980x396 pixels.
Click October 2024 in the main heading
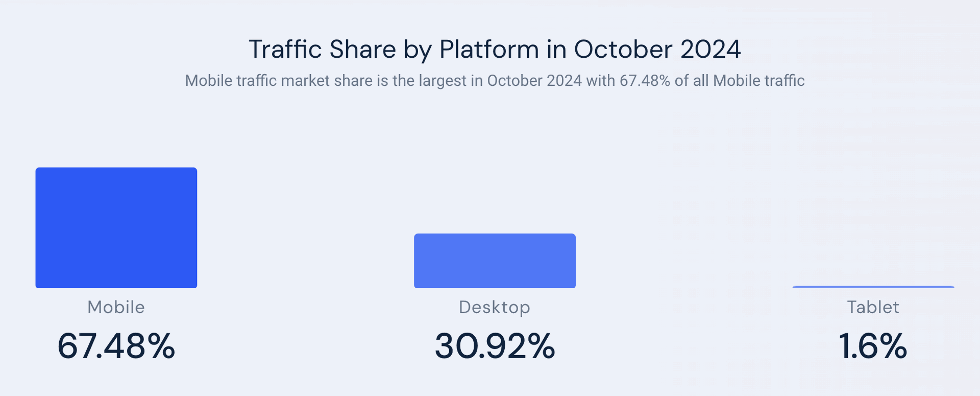[657, 50]
